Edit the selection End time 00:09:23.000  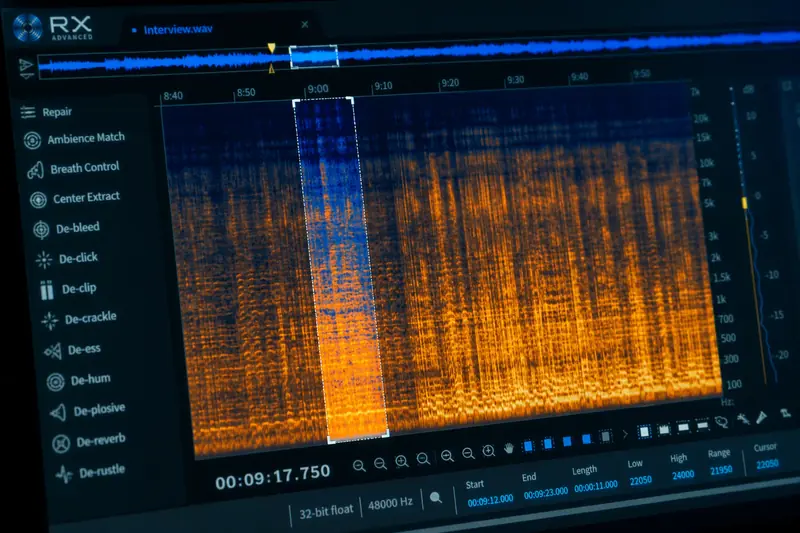[x=545, y=493]
